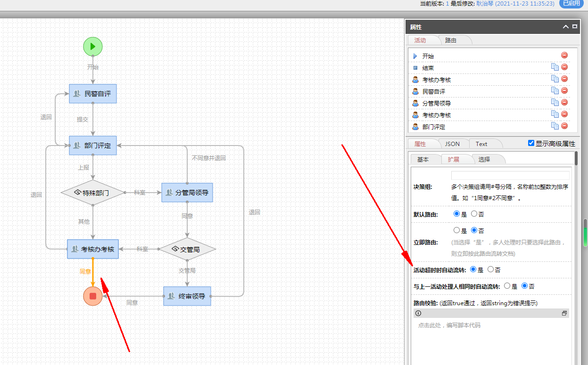Toggle the 显示高级属性 checkbox

(x=531, y=143)
